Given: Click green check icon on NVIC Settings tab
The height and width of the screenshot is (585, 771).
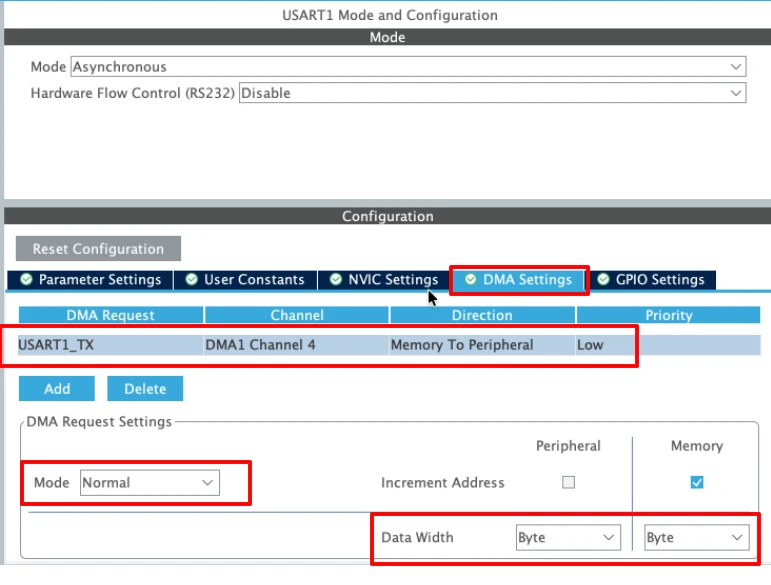Looking at the screenshot, I should pyautogui.click(x=336, y=280).
